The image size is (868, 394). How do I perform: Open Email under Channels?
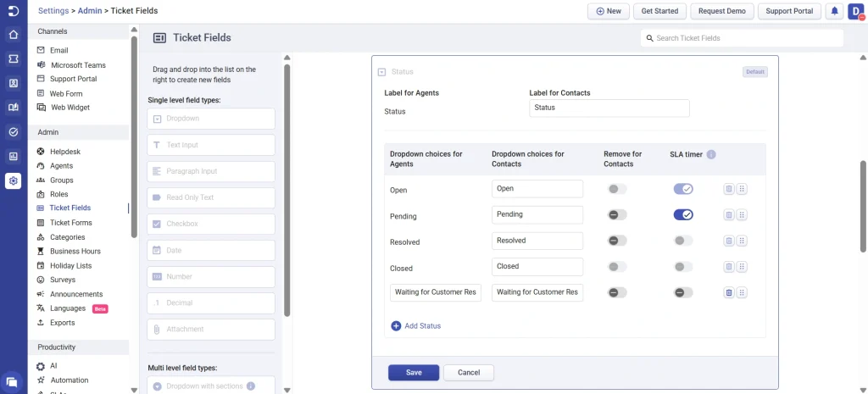(58, 50)
